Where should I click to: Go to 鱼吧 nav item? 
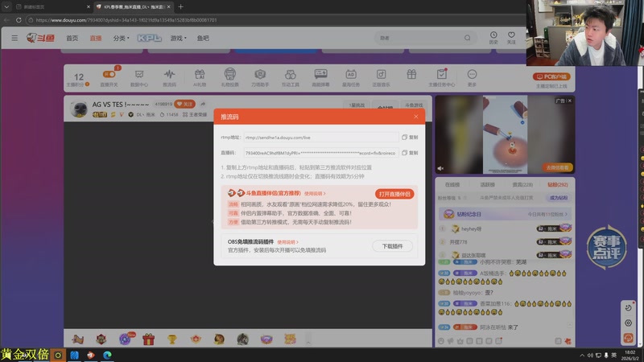tap(203, 38)
